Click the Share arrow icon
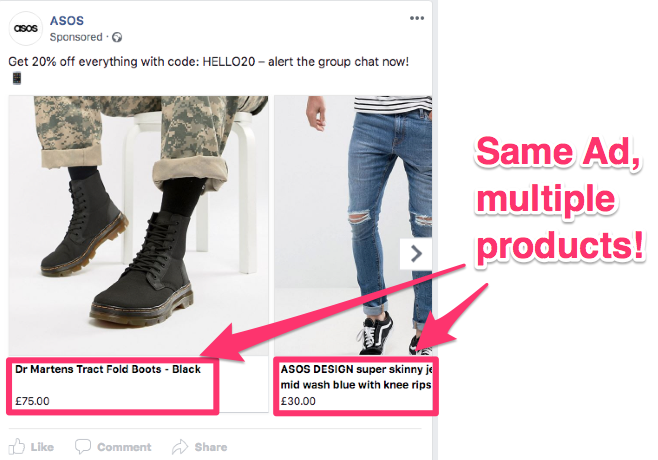 [x=180, y=447]
